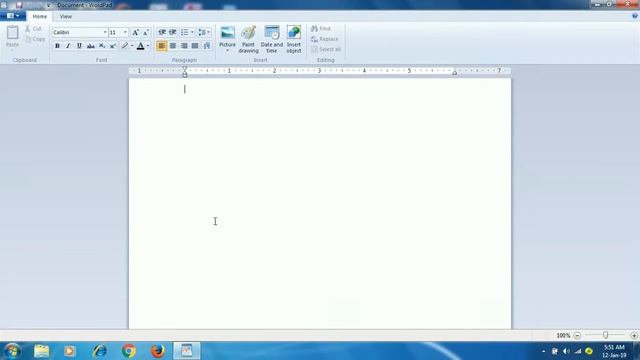
Task: Expand the bullet list style dropdown arrow
Action: click(x=192, y=32)
